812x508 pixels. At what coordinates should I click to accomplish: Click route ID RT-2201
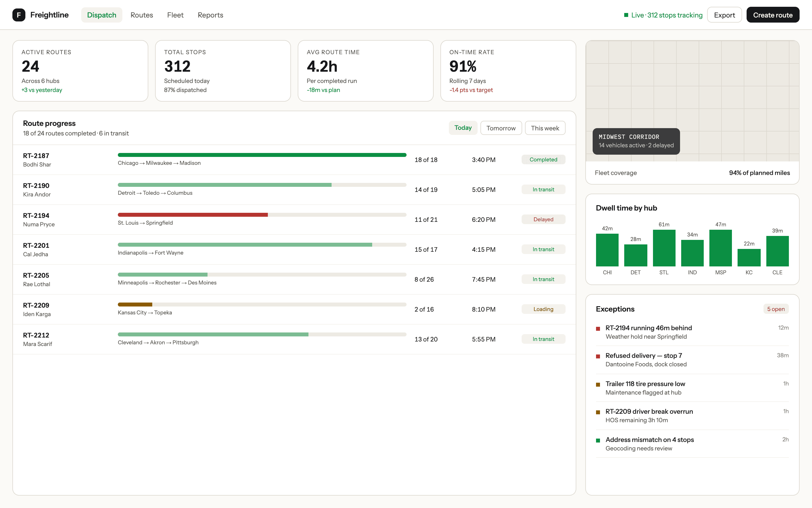[36, 245]
